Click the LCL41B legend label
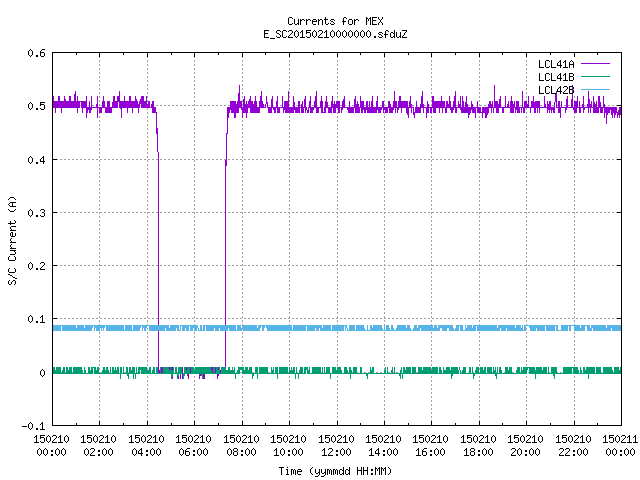Viewport: 640px width, 480px height. tap(556, 77)
